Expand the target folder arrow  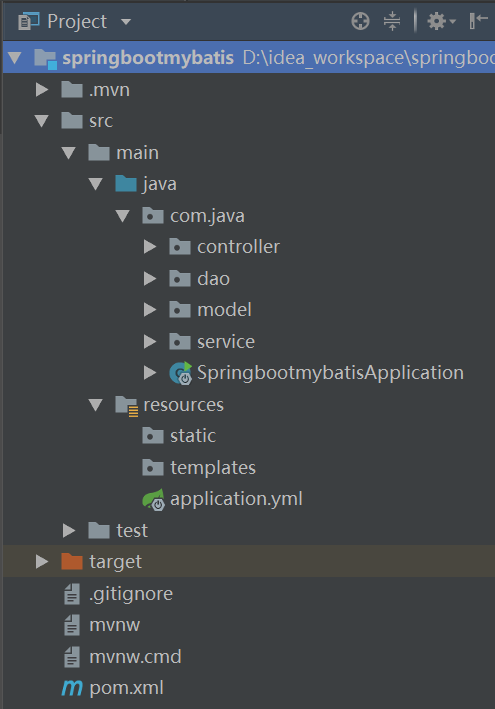(42, 562)
